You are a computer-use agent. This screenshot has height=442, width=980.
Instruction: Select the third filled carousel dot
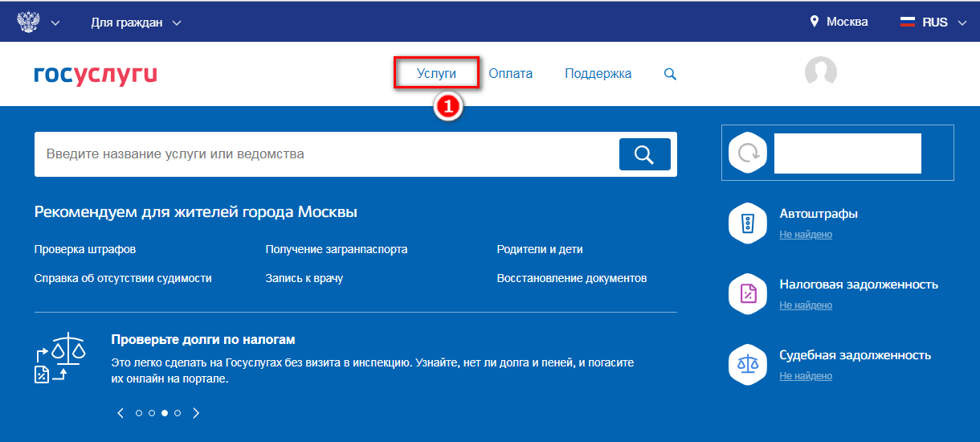pyautogui.click(x=165, y=413)
